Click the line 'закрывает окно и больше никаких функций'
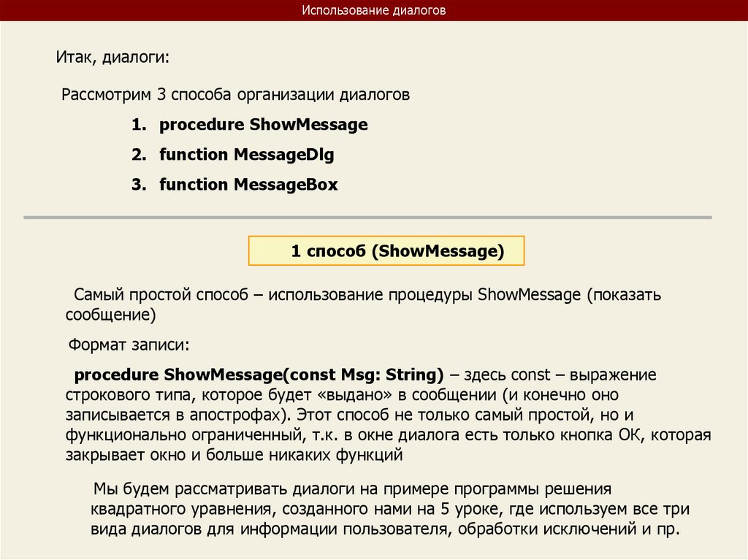 (234, 455)
